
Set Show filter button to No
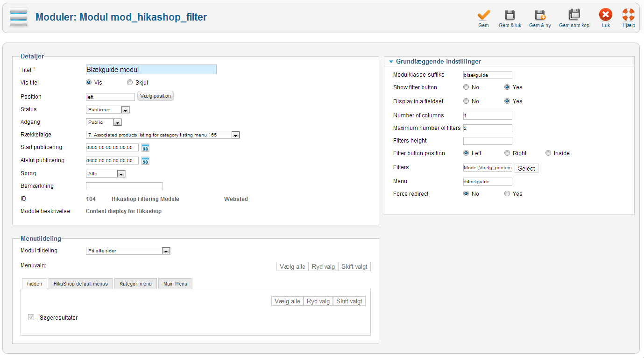pyautogui.click(x=466, y=87)
